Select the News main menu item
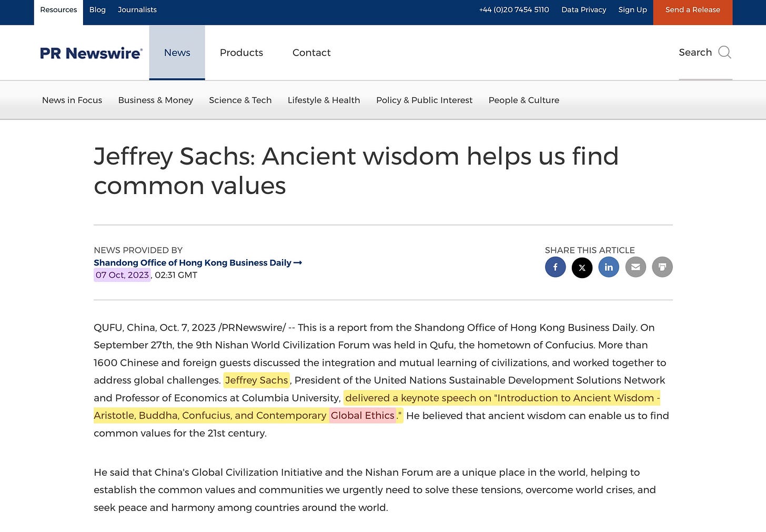 point(177,53)
